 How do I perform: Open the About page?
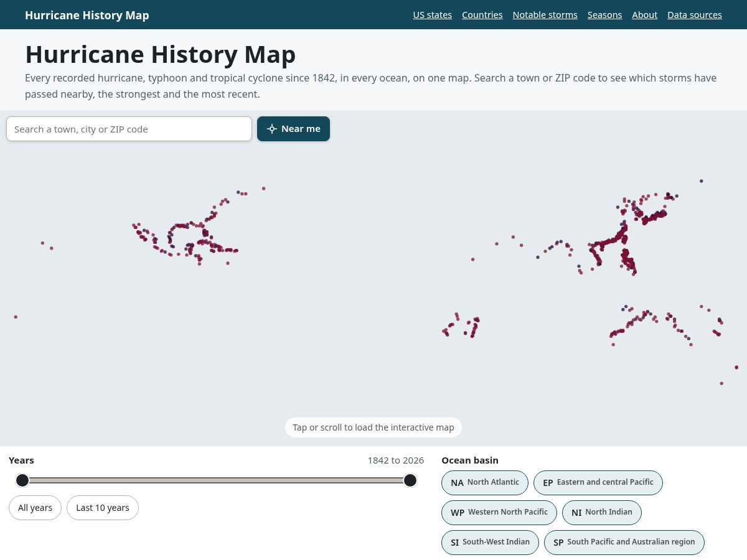click(x=645, y=15)
